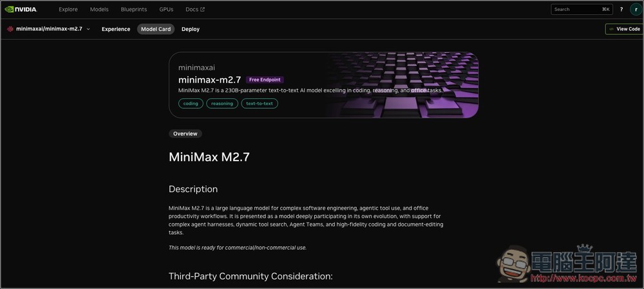Click the NVIDIA logo
This screenshot has width=644, height=289.
21,10
